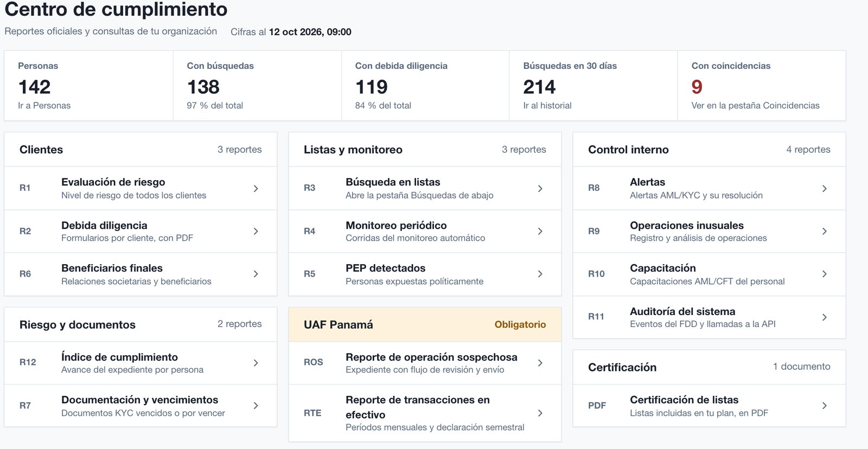Open Ver en la pestaña Coincidencias link

coord(755,105)
